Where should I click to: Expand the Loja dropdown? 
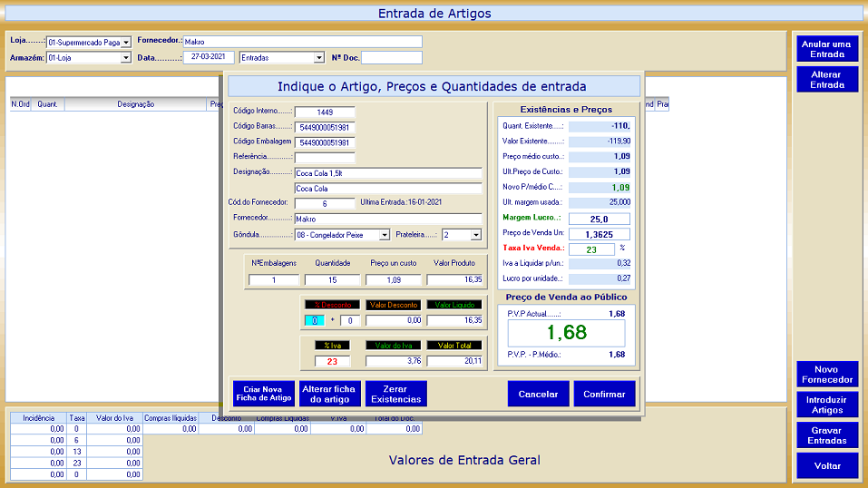(x=126, y=42)
